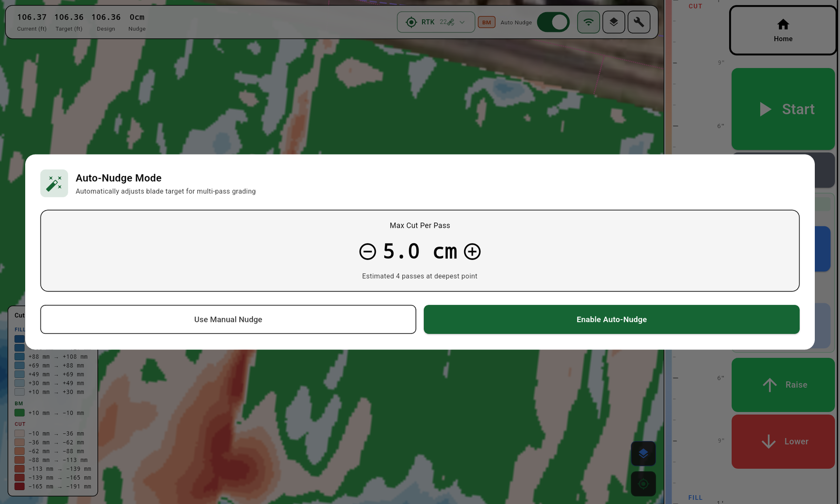840x504 pixels.
Task: Click the Design 106.36 readout
Action: pos(106,22)
